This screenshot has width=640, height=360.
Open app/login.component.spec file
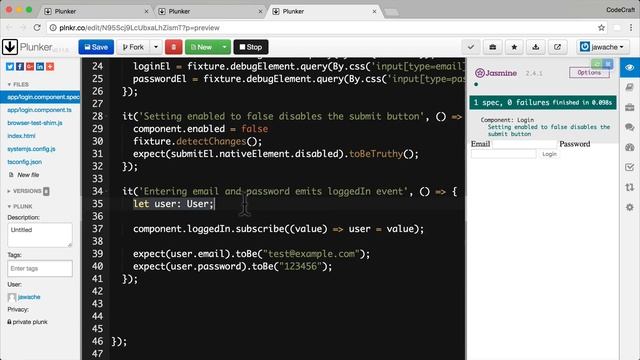[x=41, y=97]
